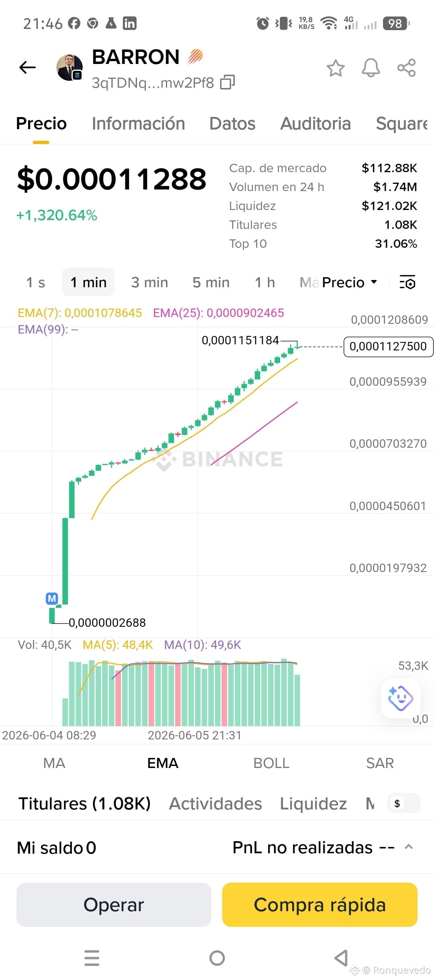Viewport: 434px width, 980px height.
Task: Go back with the arrow icon
Action: pyautogui.click(x=27, y=67)
